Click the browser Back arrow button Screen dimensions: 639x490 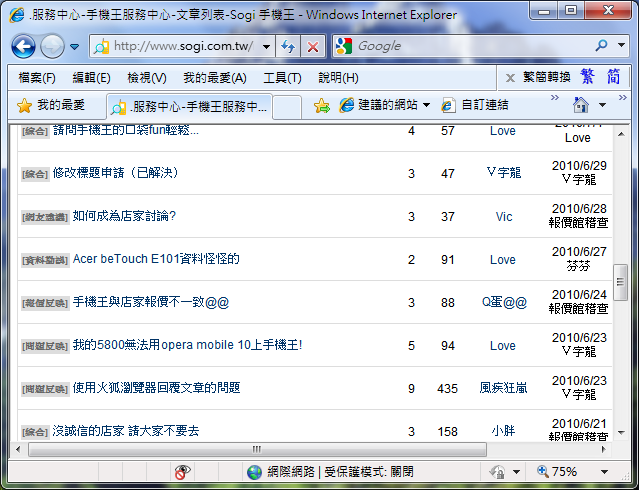point(24,46)
